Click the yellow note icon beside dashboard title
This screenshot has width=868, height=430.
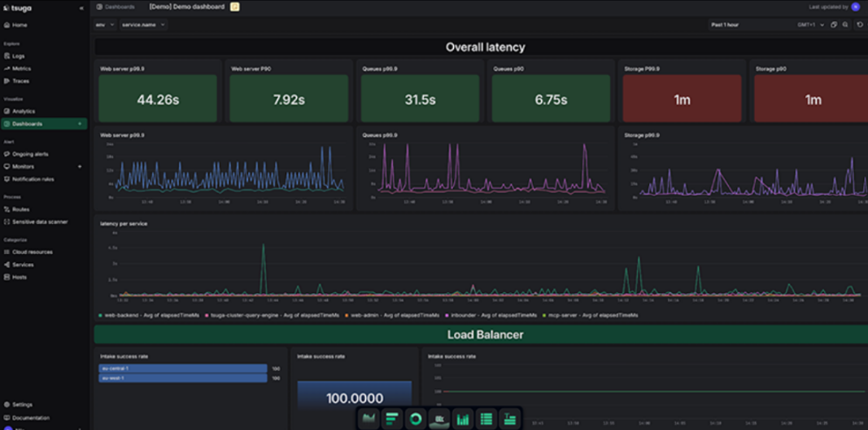tap(235, 7)
